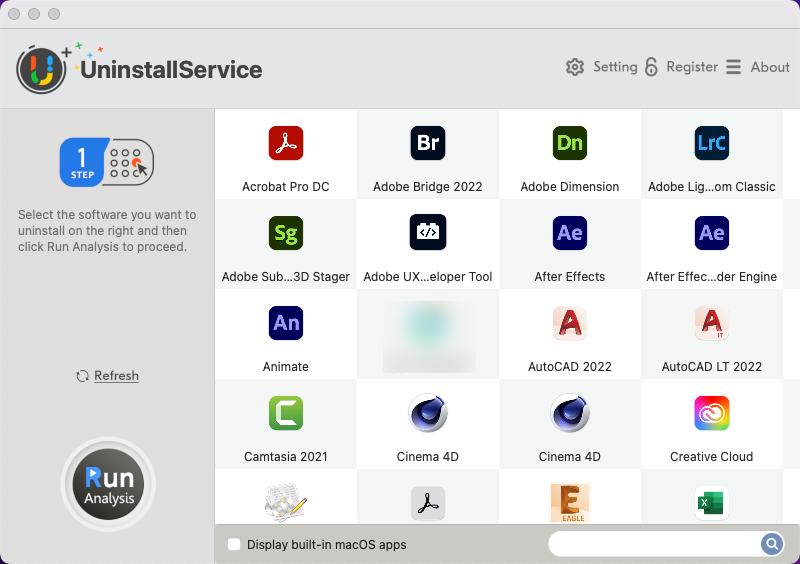The image size is (800, 564).
Task: Select the Excel app icon
Action: click(711, 503)
